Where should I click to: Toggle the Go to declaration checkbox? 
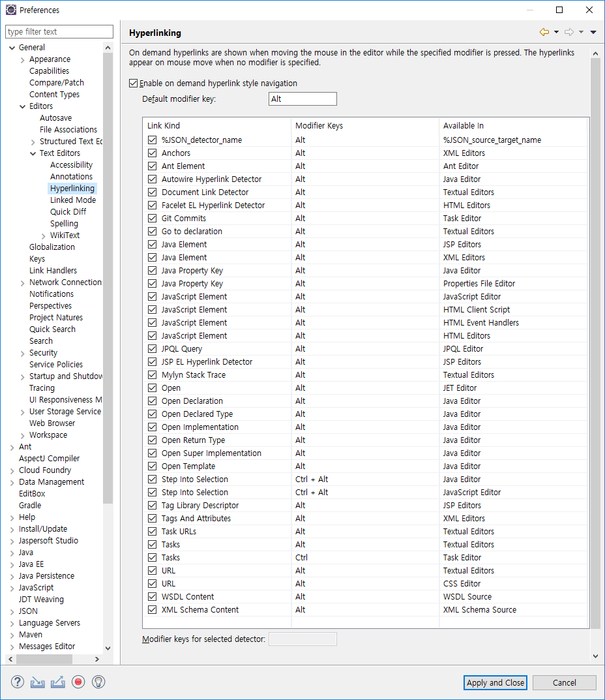(x=152, y=231)
